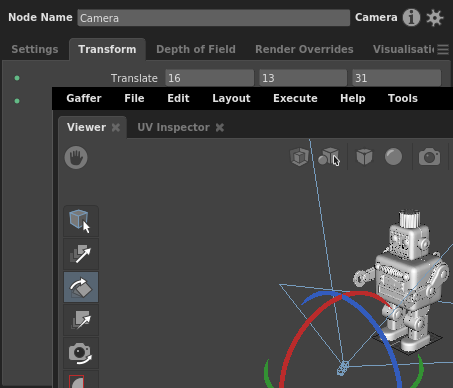
Task: Open the Visualisation tab
Action: [404, 49]
